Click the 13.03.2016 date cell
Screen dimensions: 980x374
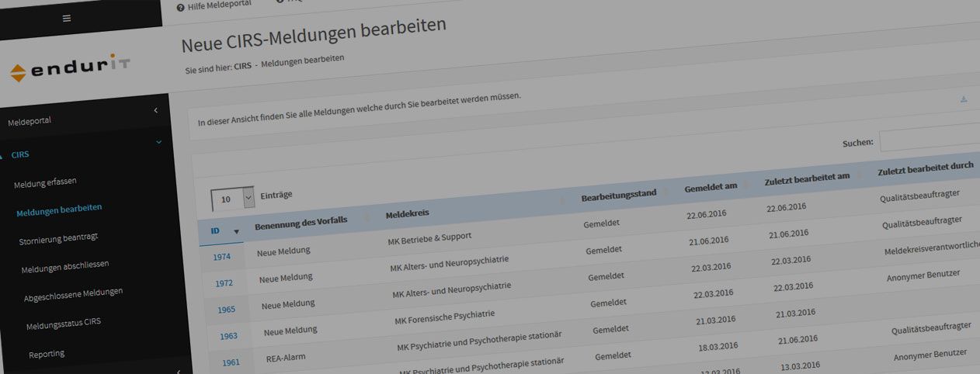(801, 366)
